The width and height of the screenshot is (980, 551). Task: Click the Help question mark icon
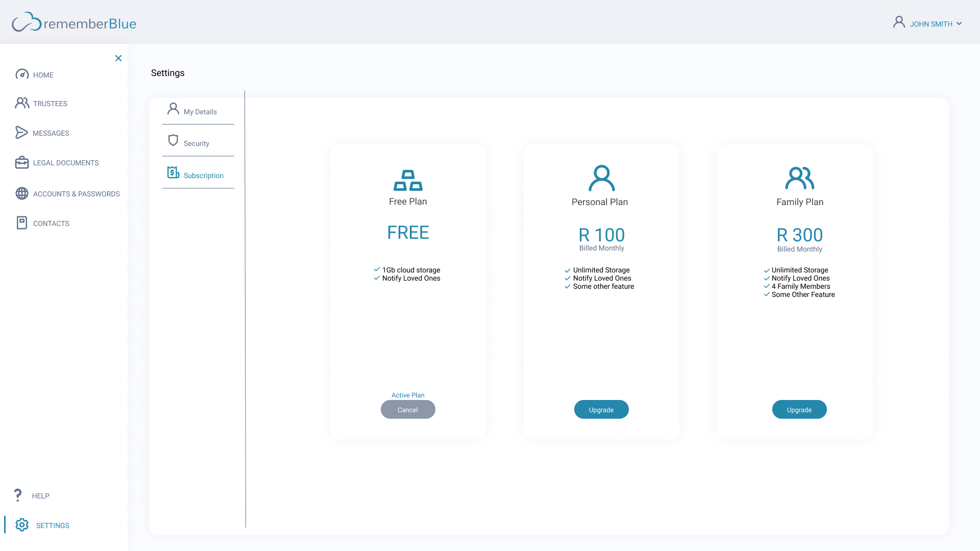[x=18, y=495]
